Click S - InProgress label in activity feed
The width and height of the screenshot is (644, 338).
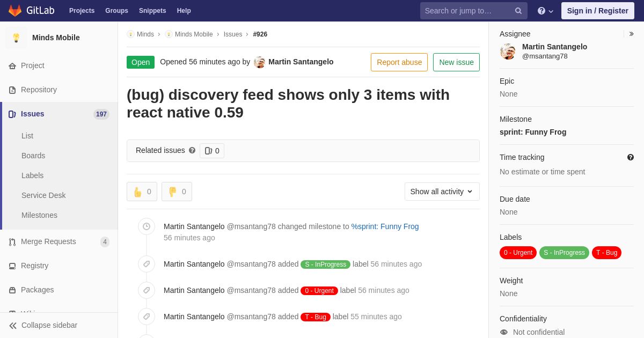[x=326, y=264]
